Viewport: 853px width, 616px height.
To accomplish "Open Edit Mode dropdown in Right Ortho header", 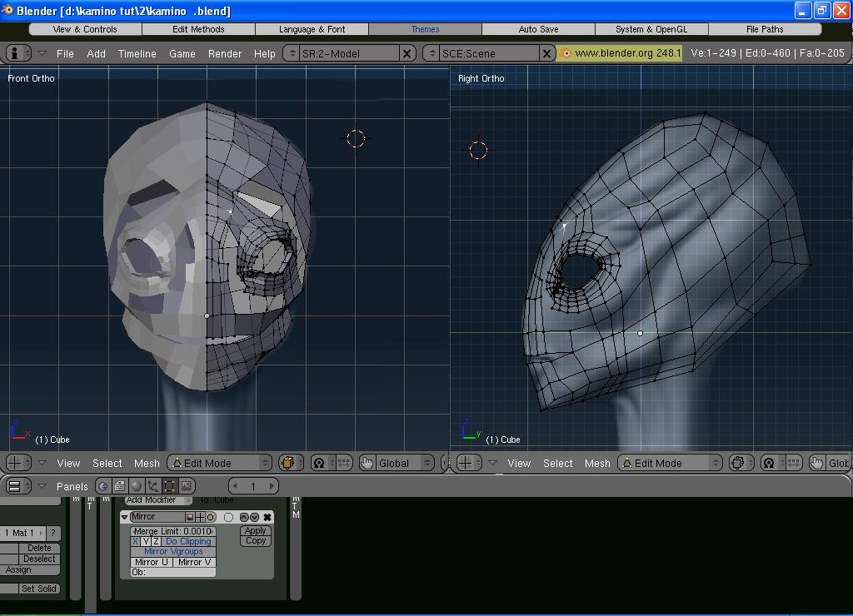I will click(x=670, y=463).
